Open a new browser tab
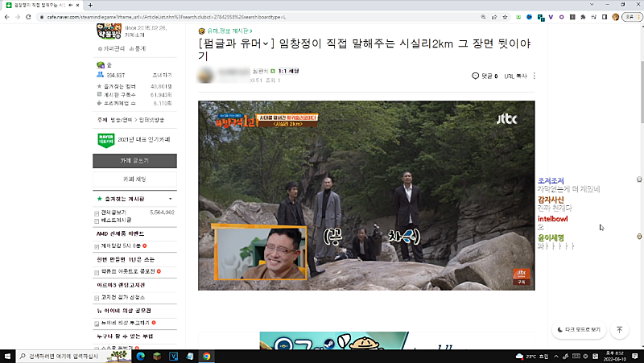The height and width of the screenshot is (363, 644). click(x=90, y=5)
